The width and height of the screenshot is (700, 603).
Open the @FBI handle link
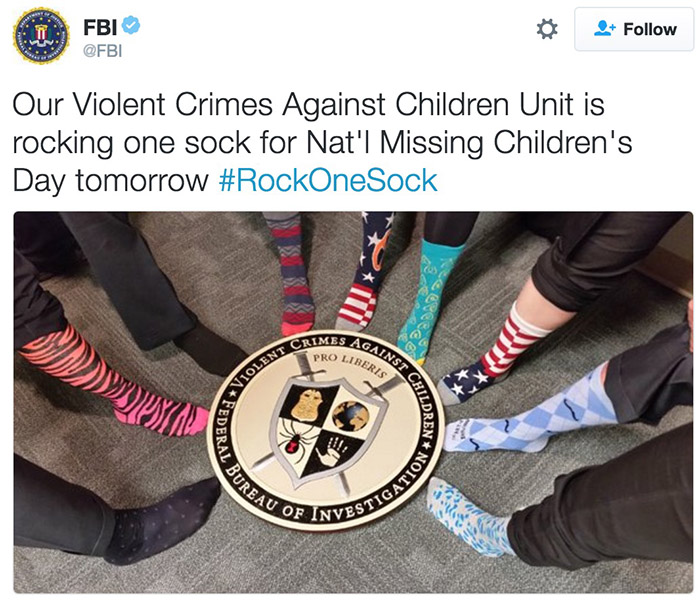tap(103, 51)
